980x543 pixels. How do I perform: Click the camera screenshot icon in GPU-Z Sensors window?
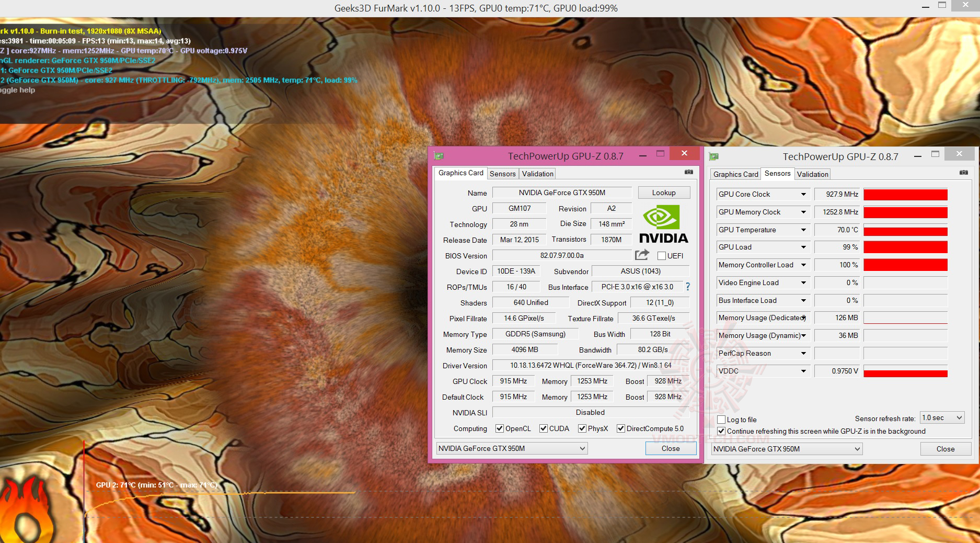tap(964, 173)
